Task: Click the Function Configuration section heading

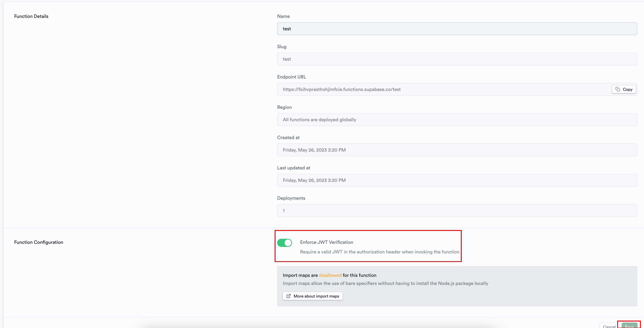Action: tap(38, 242)
